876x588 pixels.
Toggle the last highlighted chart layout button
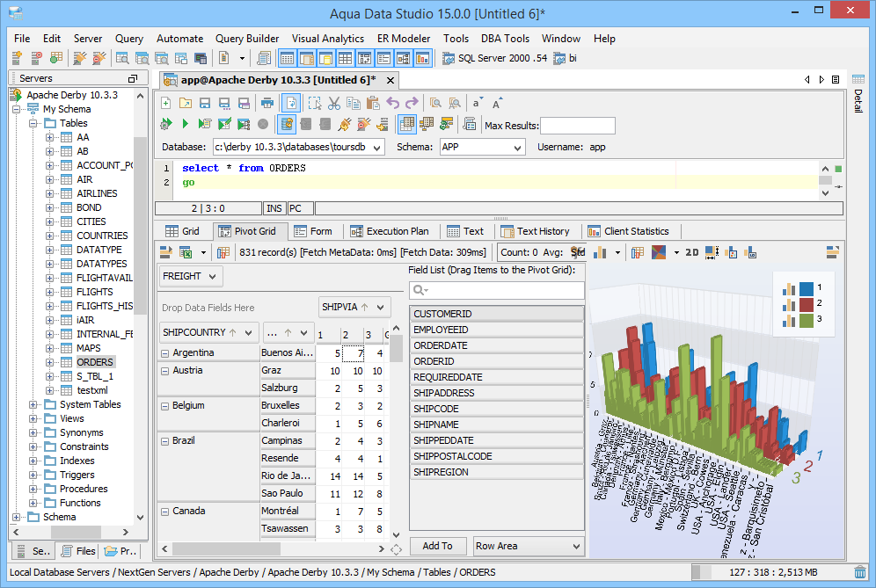pos(422,58)
